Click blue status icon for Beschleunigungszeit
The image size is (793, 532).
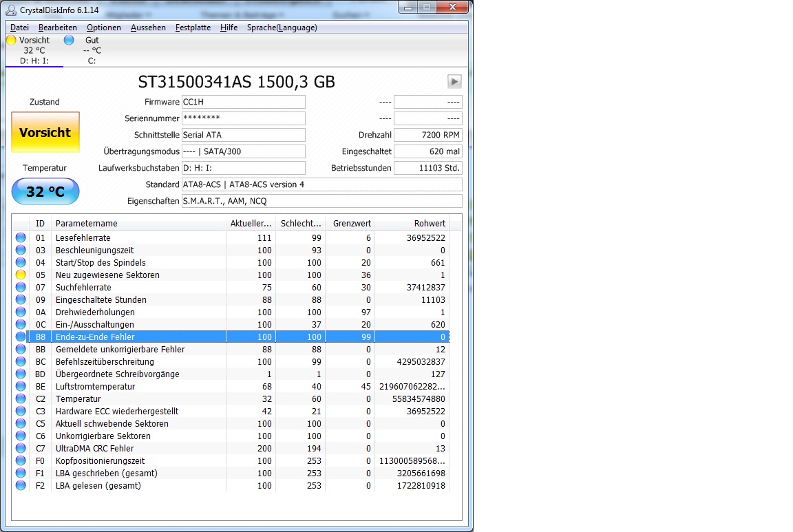pyautogui.click(x=21, y=250)
